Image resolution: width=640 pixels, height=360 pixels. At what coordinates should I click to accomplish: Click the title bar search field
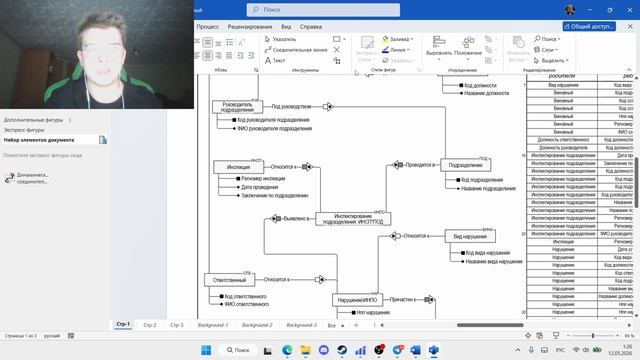[323, 10]
